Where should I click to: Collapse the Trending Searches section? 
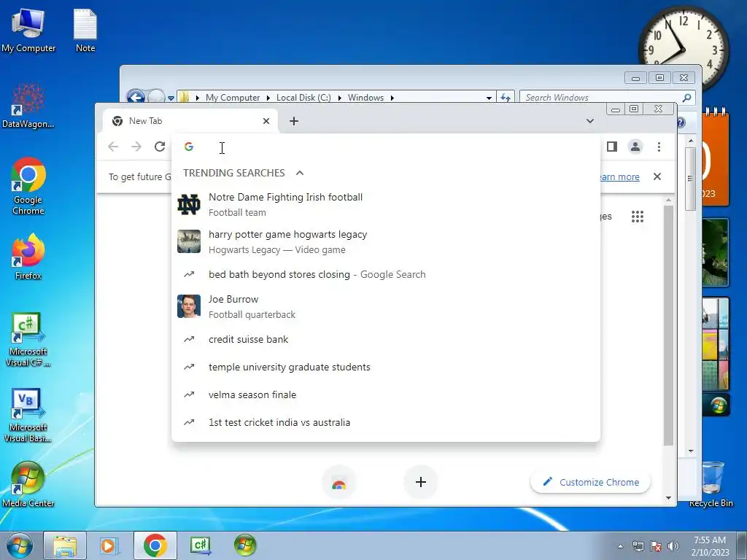[x=300, y=173]
